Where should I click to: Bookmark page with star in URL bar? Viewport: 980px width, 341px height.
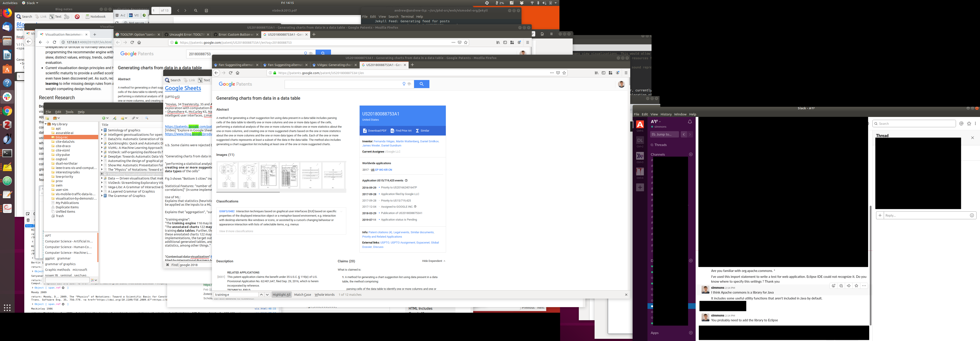point(564,73)
